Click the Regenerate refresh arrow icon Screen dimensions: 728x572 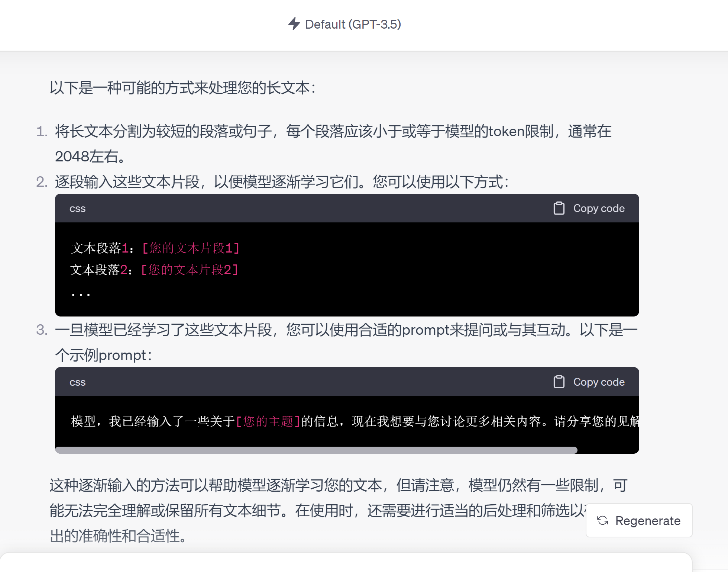coord(603,521)
